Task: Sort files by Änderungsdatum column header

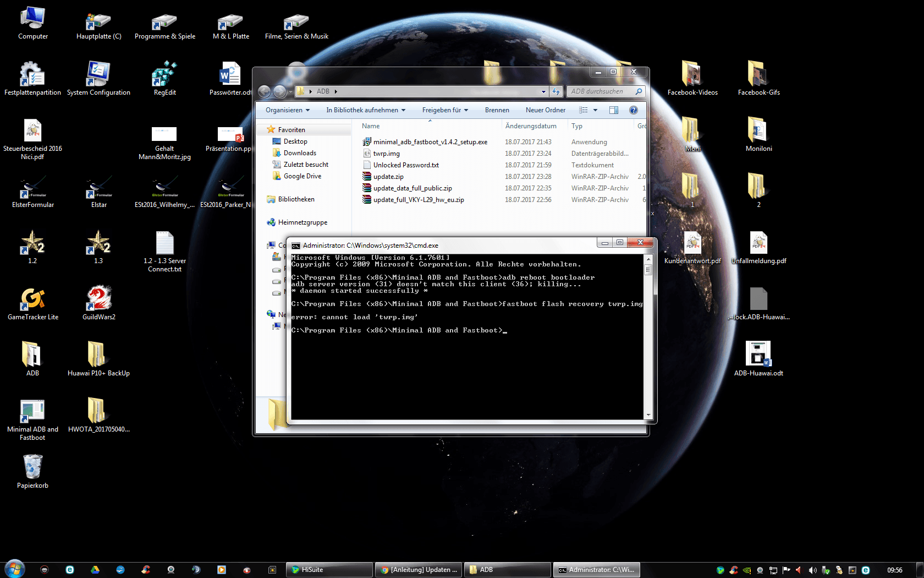Action: (x=534, y=126)
